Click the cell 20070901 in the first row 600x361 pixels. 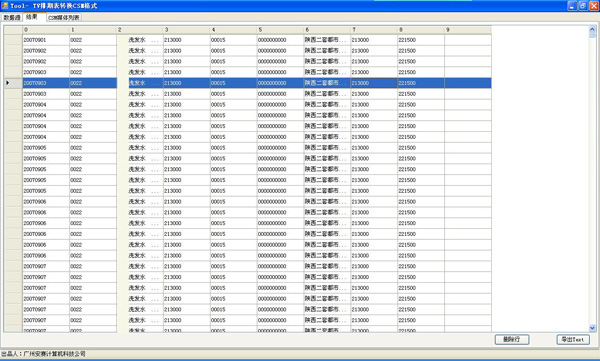coord(46,40)
